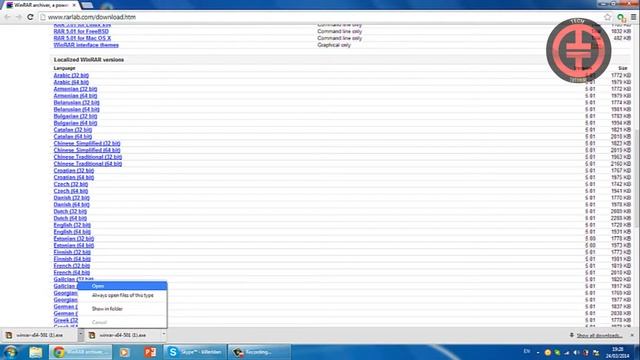Download the Armenian (32 bit) version

click(x=75, y=89)
